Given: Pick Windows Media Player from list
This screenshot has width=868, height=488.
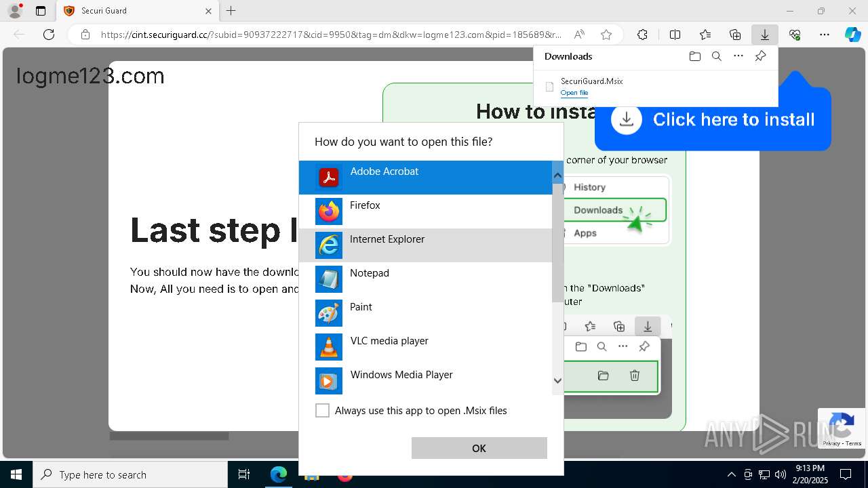Looking at the screenshot, I should coord(425,381).
